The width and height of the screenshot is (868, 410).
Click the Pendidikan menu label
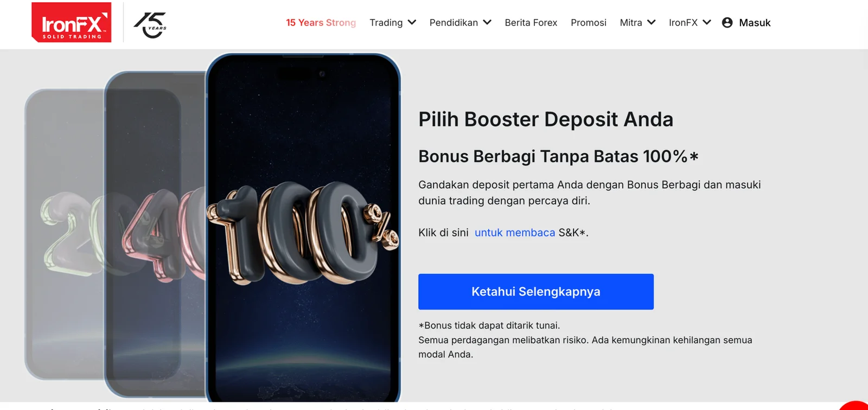click(x=454, y=22)
